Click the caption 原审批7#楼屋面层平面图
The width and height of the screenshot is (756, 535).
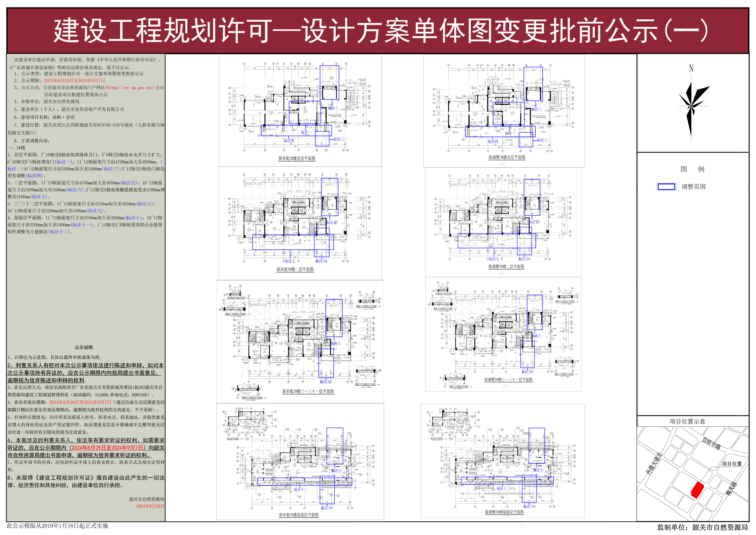pos(299,515)
